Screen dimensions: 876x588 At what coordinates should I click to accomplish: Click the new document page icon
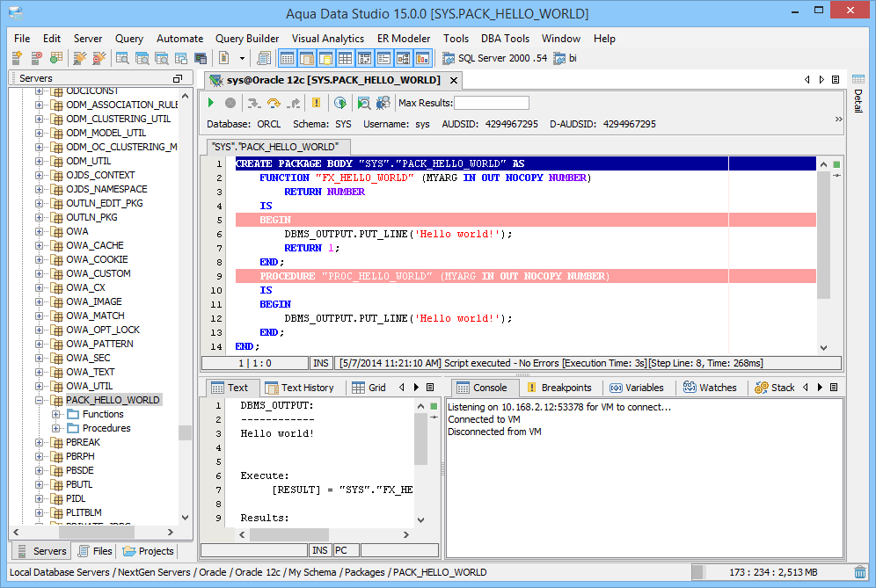tap(224, 57)
